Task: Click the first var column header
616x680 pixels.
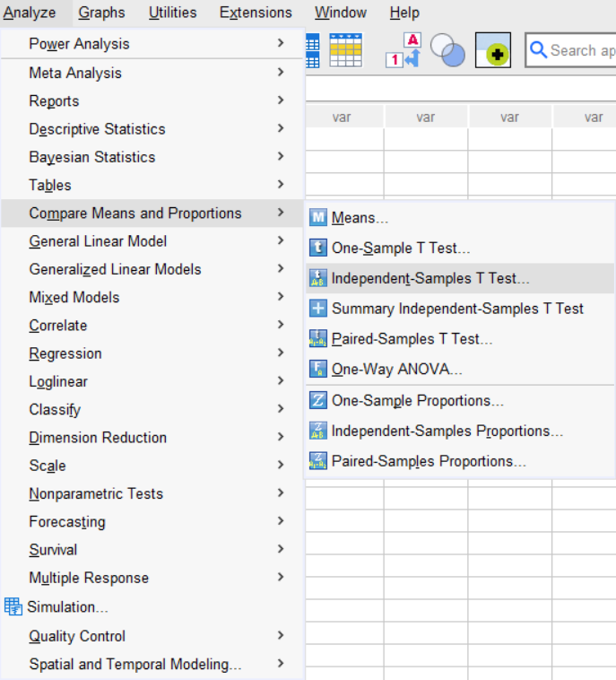Action: tap(344, 117)
